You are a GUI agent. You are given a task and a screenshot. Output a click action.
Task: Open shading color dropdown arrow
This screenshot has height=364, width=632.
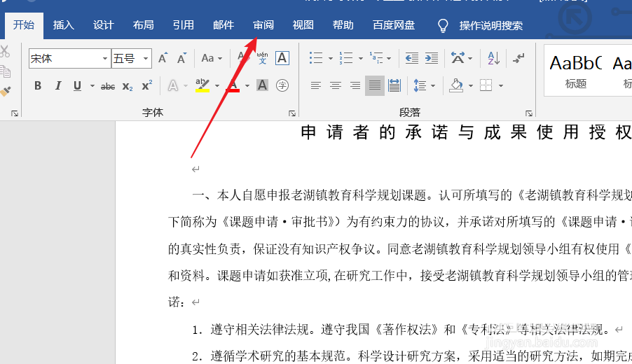(x=471, y=86)
